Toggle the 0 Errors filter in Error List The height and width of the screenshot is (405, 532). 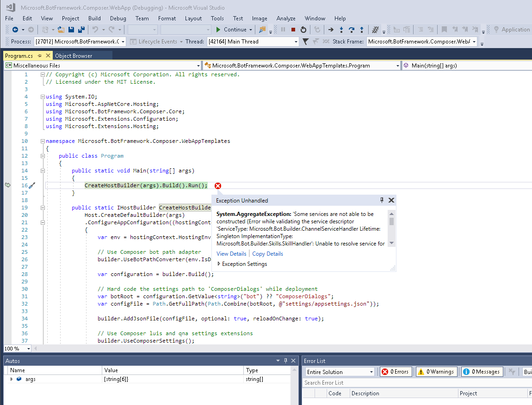click(x=396, y=371)
